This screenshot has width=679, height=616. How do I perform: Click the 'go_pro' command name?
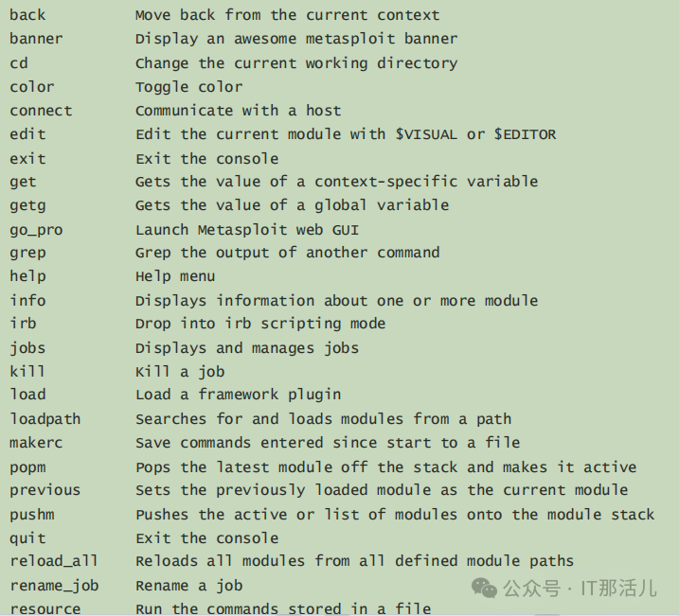click(x=36, y=230)
